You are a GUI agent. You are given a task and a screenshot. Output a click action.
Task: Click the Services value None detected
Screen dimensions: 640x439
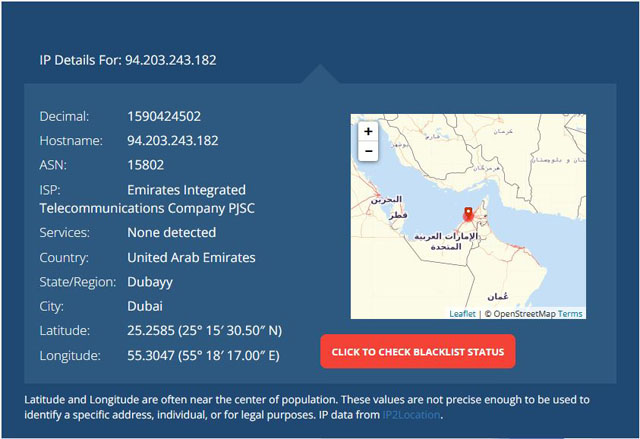click(x=172, y=233)
